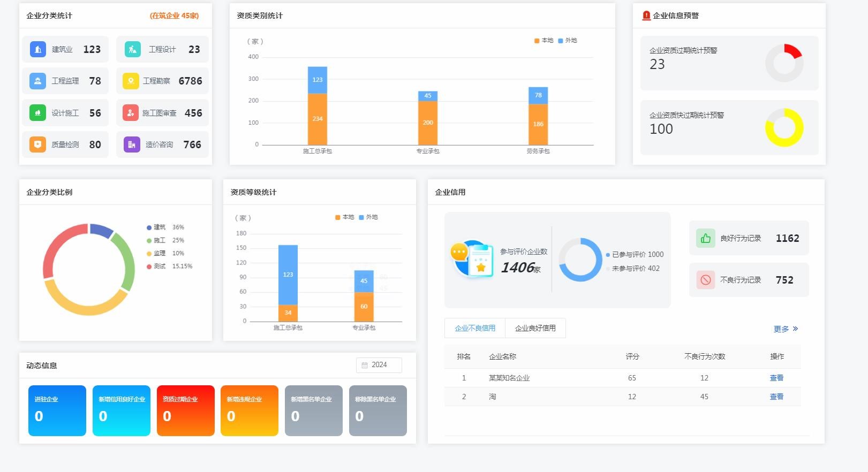This screenshot has height=472, width=868.
Task: Click the teal 工程设计 icon
Action: (132, 49)
